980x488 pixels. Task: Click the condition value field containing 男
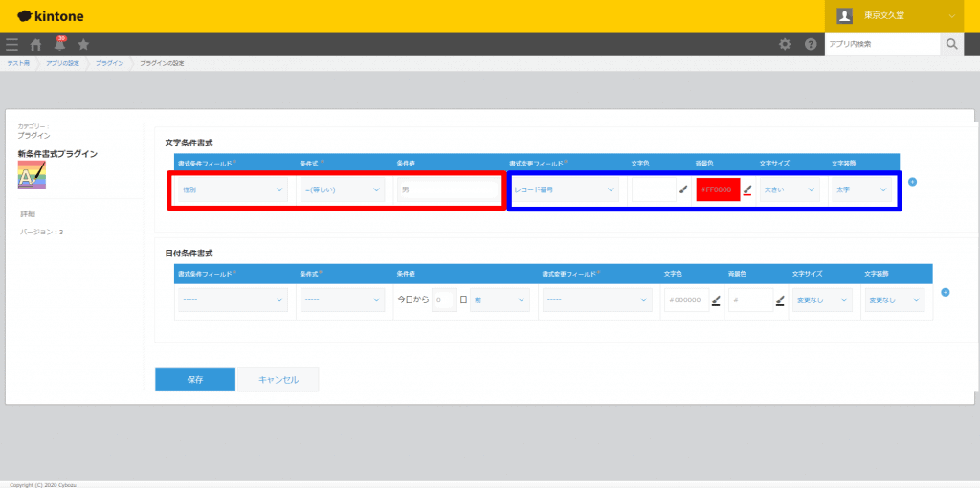448,189
